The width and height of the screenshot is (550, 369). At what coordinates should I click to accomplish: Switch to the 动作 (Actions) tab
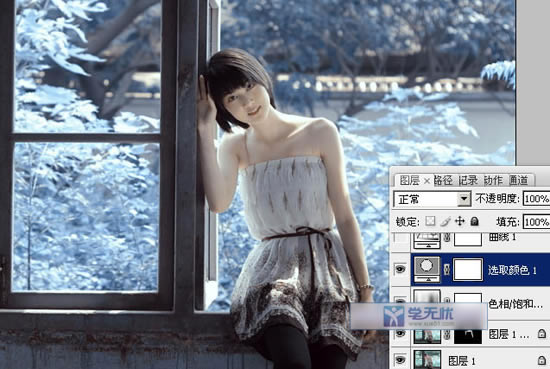pyautogui.click(x=493, y=180)
